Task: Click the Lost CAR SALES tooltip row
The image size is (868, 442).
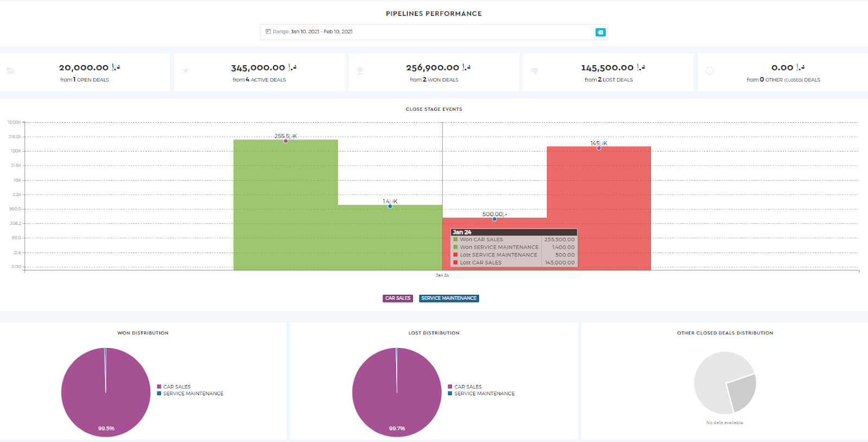Action: click(x=514, y=262)
